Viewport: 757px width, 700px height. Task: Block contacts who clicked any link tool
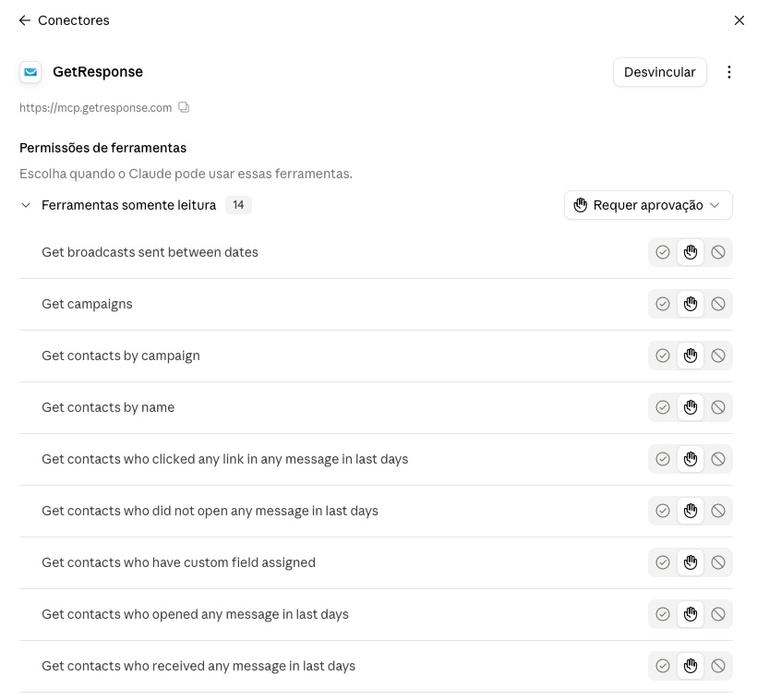718,459
